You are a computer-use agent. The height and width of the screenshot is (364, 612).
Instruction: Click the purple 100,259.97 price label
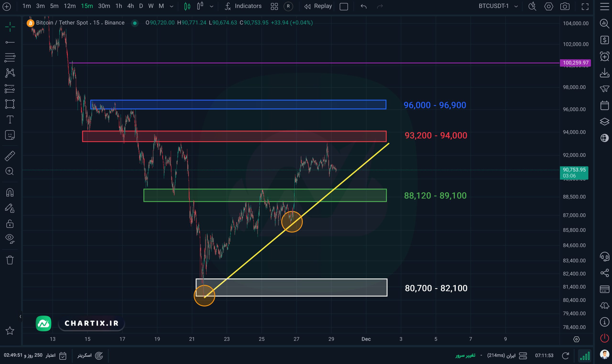pos(575,63)
